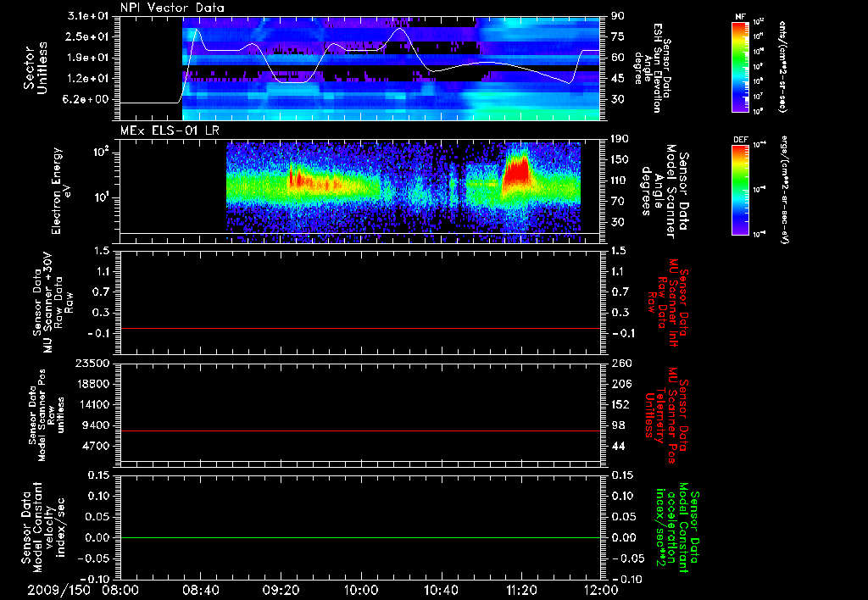The height and width of the screenshot is (600, 868).
Task: Click the red line in the Scanner Pos panel
Action: click(x=359, y=431)
